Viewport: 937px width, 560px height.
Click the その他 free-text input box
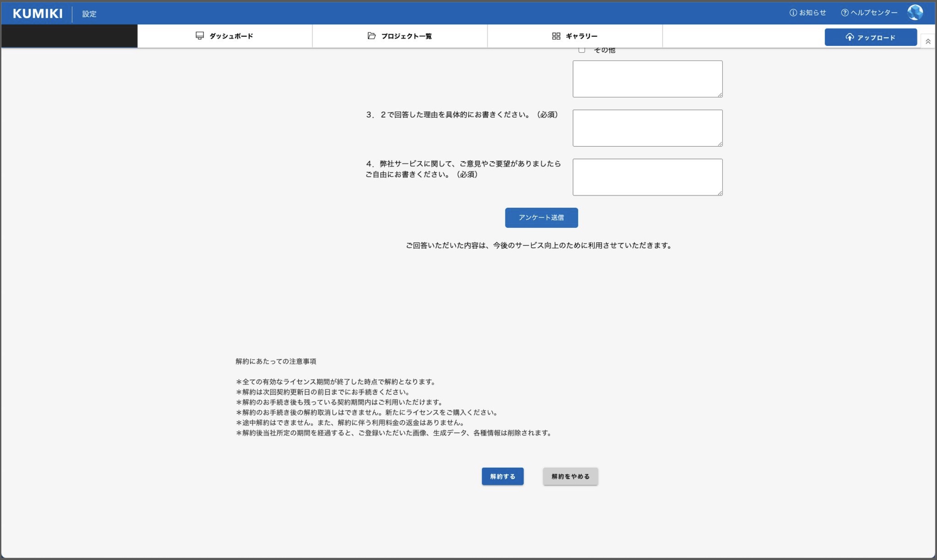(647, 79)
